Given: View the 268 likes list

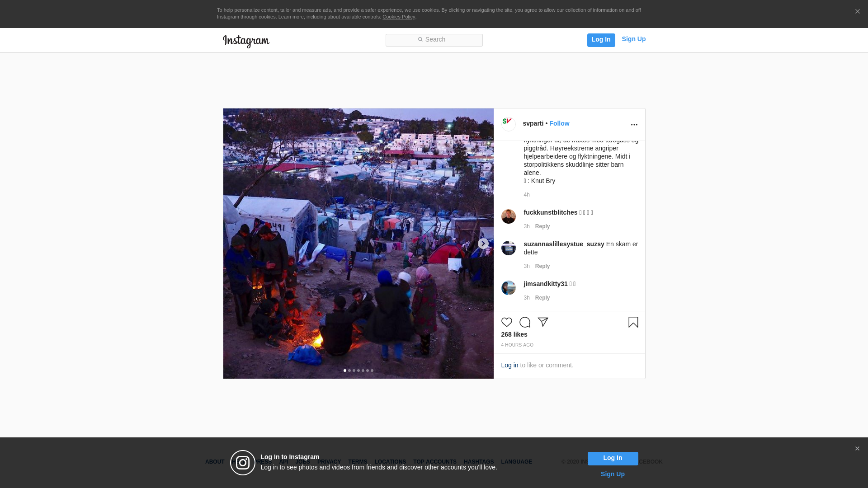Looking at the screenshot, I should (x=514, y=334).
